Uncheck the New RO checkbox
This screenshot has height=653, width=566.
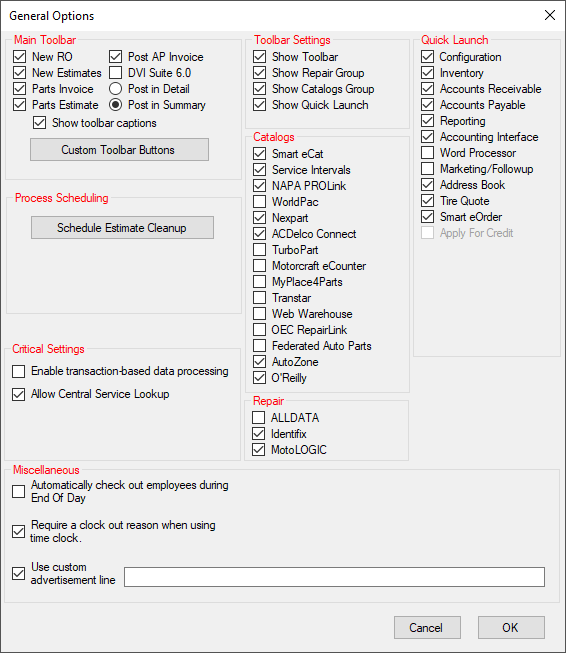(20, 57)
